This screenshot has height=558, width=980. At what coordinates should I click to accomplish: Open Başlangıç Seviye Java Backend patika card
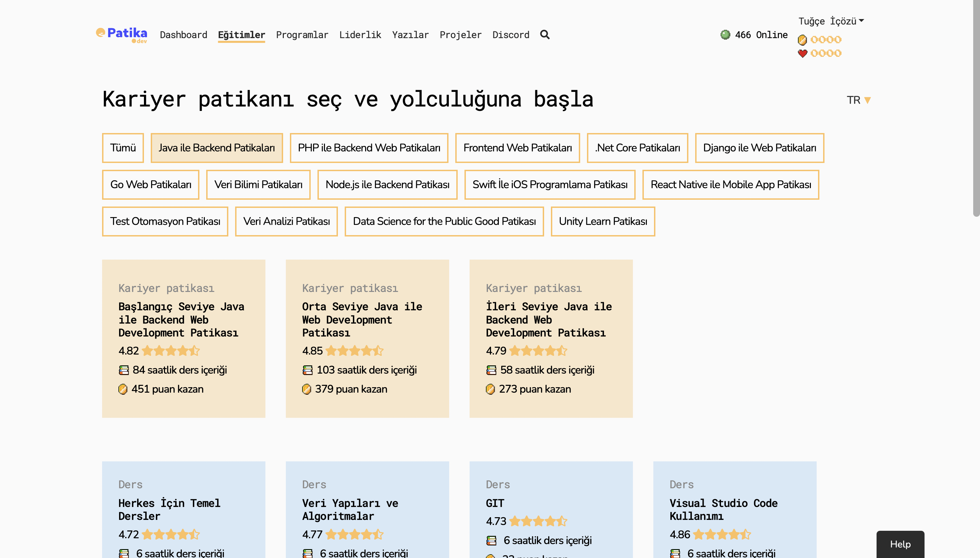pyautogui.click(x=183, y=338)
